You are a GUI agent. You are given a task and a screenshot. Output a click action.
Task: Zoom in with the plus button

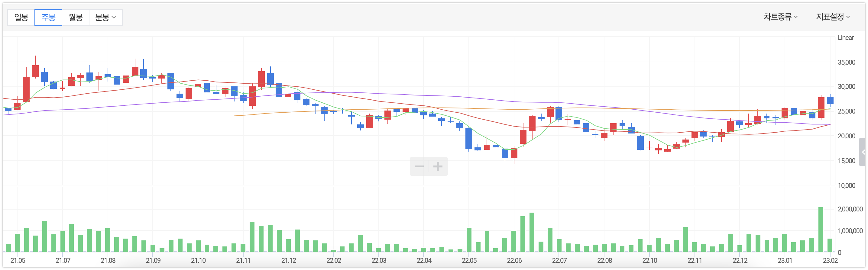tap(438, 166)
